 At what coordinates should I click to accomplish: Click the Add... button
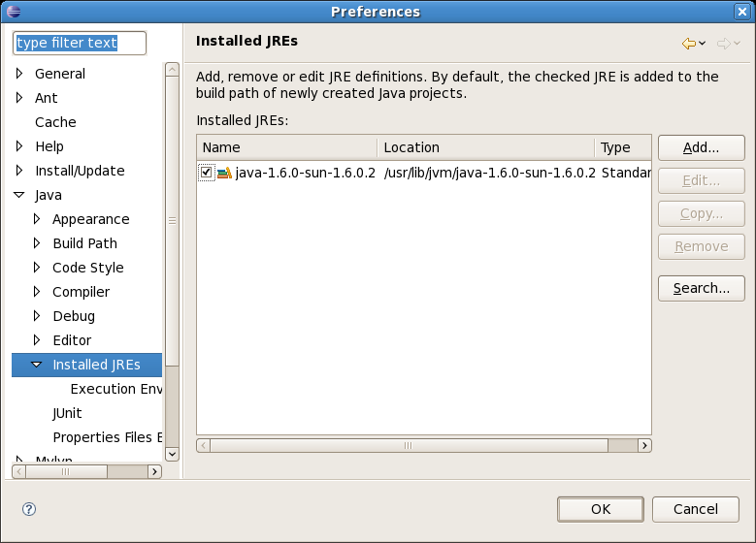(x=701, y=147)
